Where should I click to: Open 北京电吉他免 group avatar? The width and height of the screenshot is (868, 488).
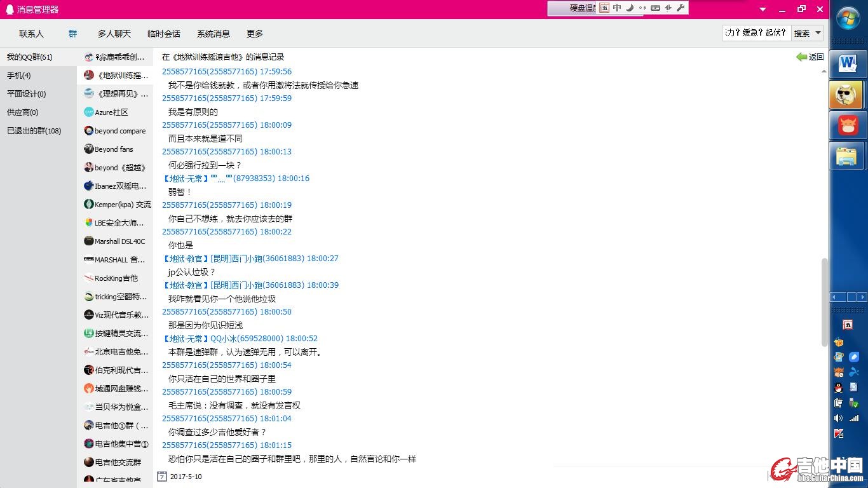(x=89, y=352)
